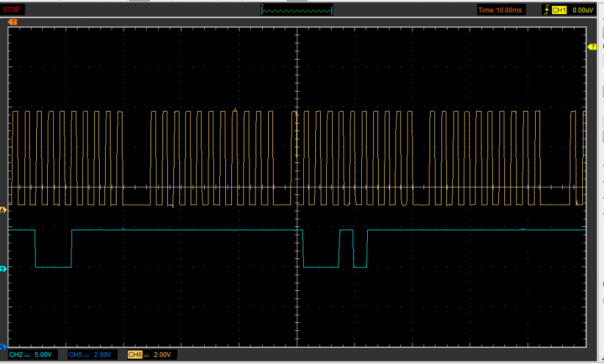Click the red STOP acquisition status indicator
Viewport: 604px width, 364px height.
click(12, 10)
